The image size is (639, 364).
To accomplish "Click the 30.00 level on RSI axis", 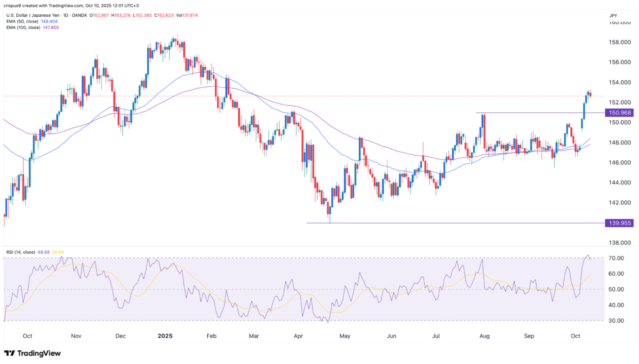I will (x=616, y=320).
